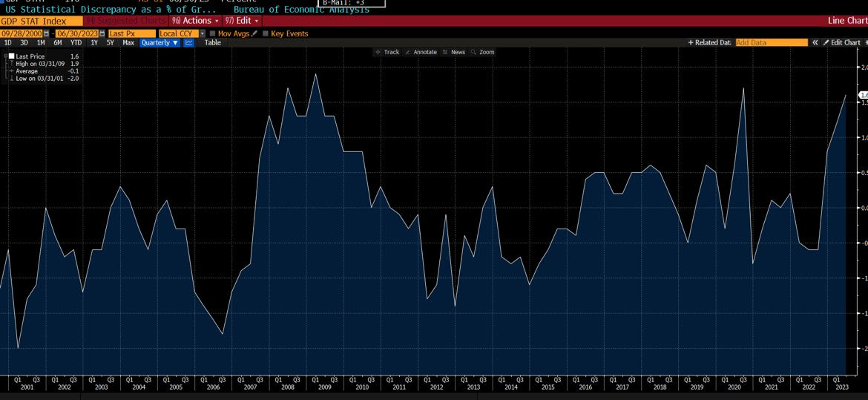Viewport: 868px width, 400px height.
Task: Select the 1Y range
Action: tap(94, 42)
